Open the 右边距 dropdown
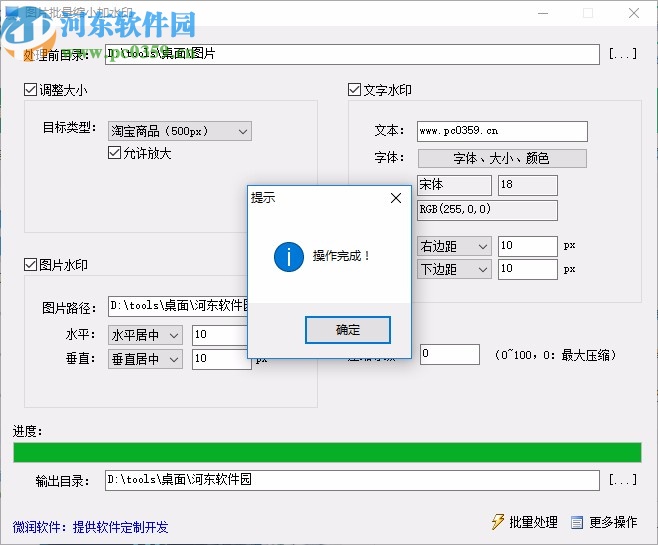658x545 pixels. (x=454, y=246)
